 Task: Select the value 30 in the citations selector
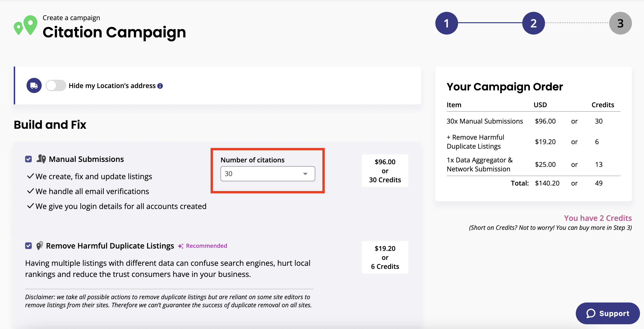coord(267,173)
